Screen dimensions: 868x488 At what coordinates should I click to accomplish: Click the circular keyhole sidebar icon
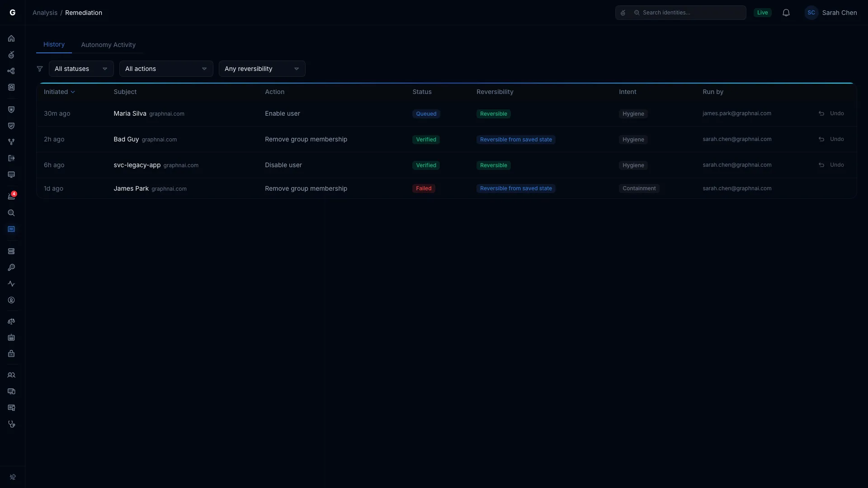pyautogui.click(x=11, y=300)
